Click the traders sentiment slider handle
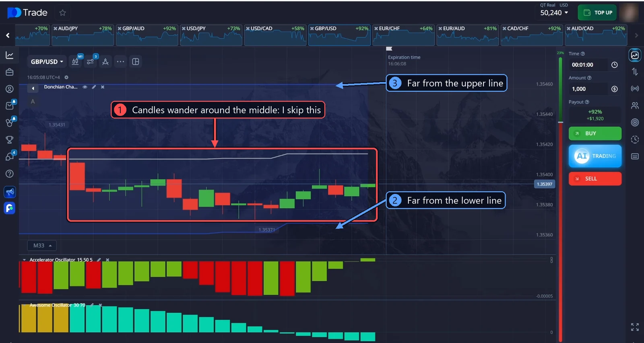644x343 pixels. [x=560, y=122]
